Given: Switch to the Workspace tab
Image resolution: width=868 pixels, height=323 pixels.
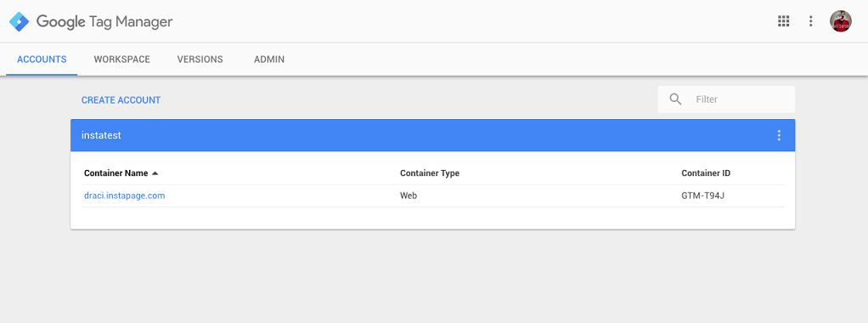Looking at the screenshot, I should [x=121, y=59].
